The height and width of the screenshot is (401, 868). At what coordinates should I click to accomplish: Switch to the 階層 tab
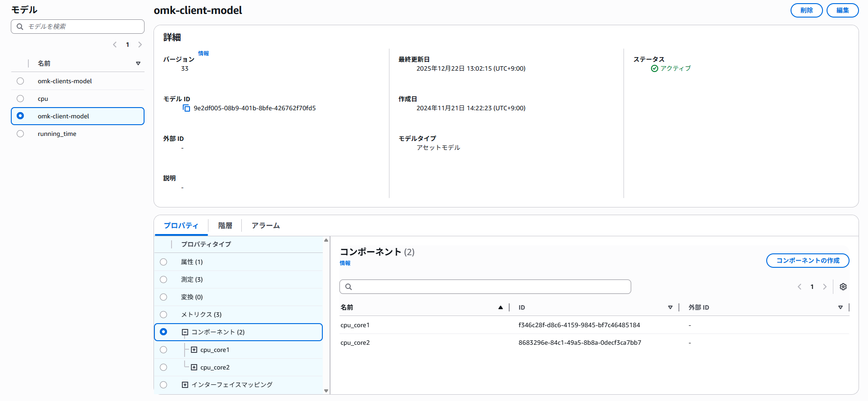(225, 225)
